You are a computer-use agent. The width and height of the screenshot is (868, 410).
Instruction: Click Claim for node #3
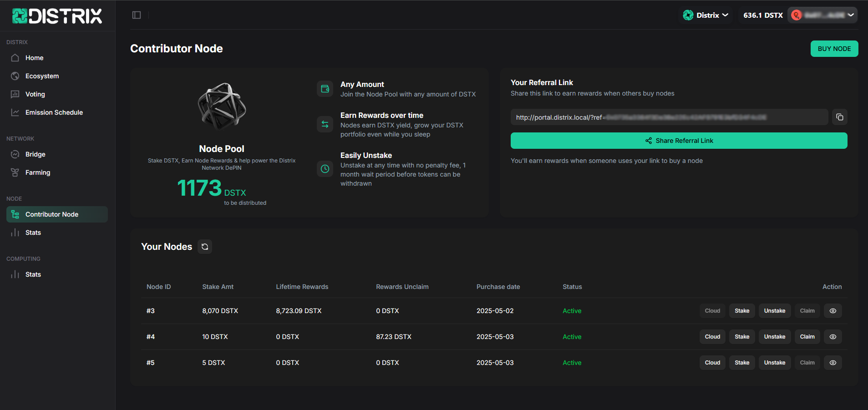(807, 311)
